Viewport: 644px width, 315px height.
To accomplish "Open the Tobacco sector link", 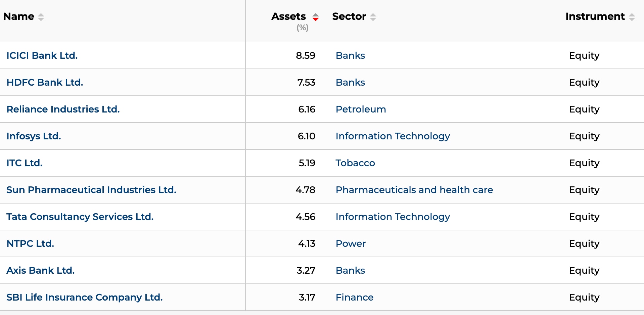I will tap(355, 163).
